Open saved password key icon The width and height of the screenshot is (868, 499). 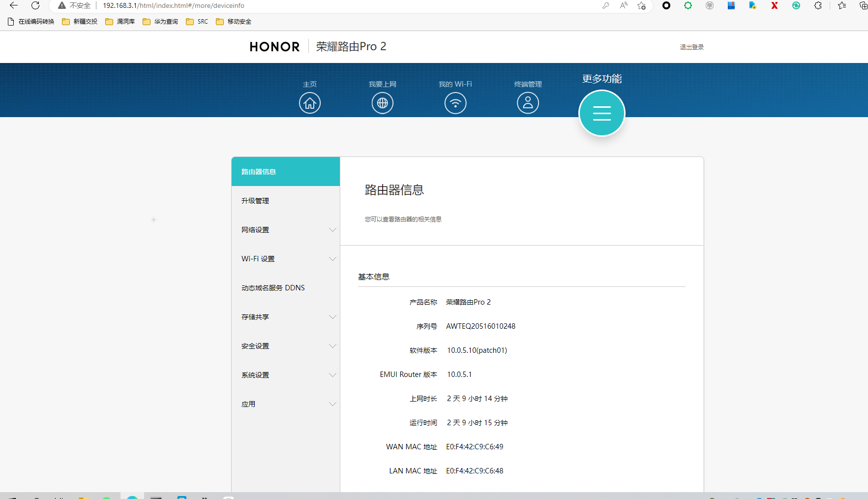click(x=606, y=5)
